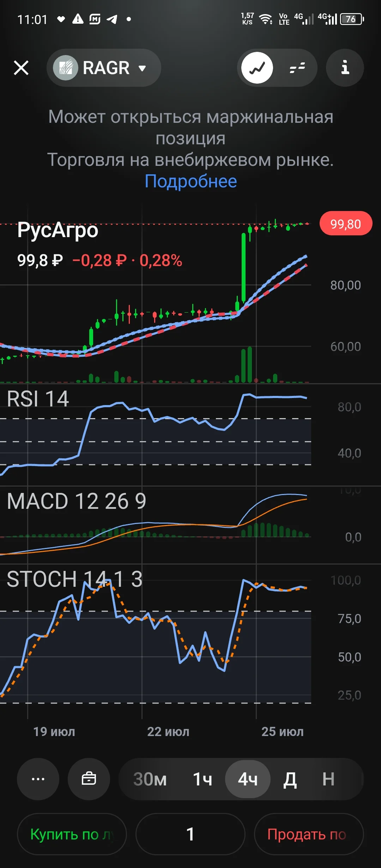
Task: Open the three-dots more options button
Action: click(38, 779)
